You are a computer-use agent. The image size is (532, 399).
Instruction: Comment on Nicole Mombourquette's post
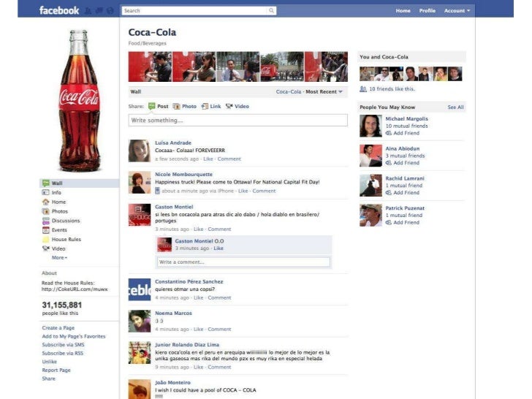pos(264,191)
